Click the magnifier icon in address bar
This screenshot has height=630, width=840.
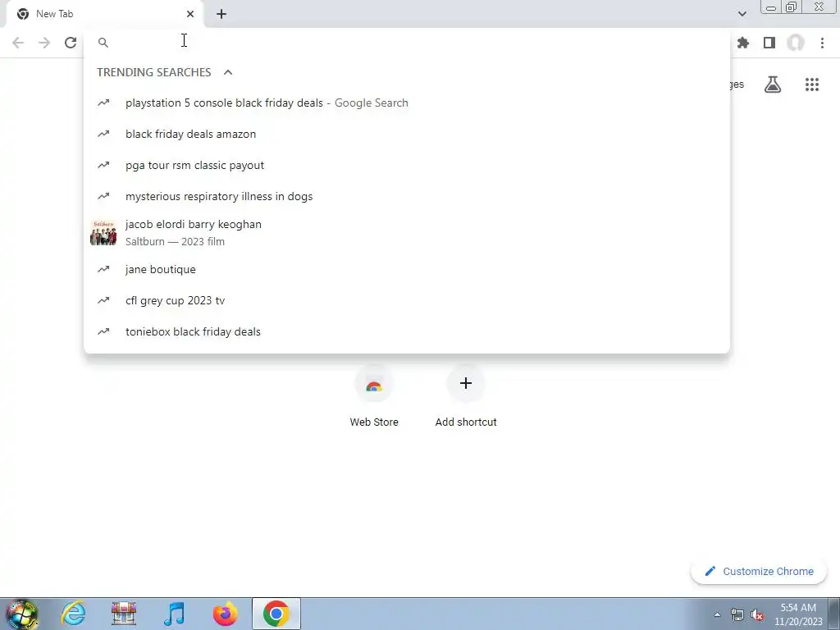(103, 43)
